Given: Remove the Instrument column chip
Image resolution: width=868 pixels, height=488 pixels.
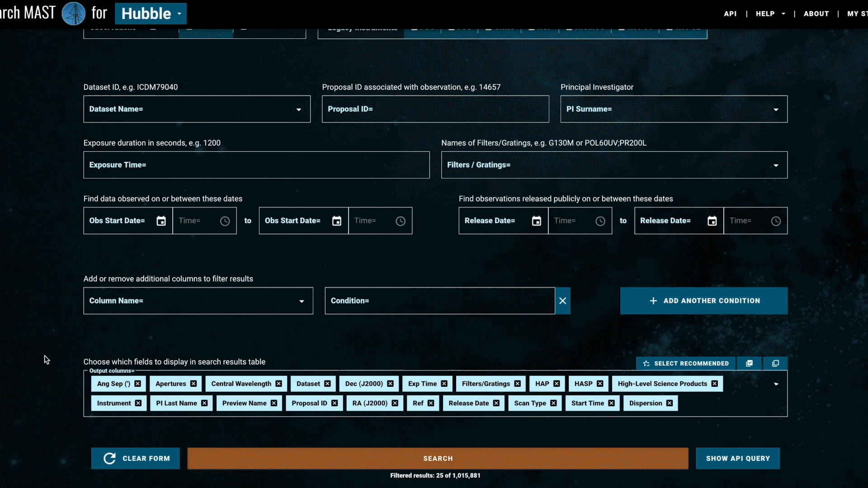Looking at the screenshot, I should [x=138, y=403].
